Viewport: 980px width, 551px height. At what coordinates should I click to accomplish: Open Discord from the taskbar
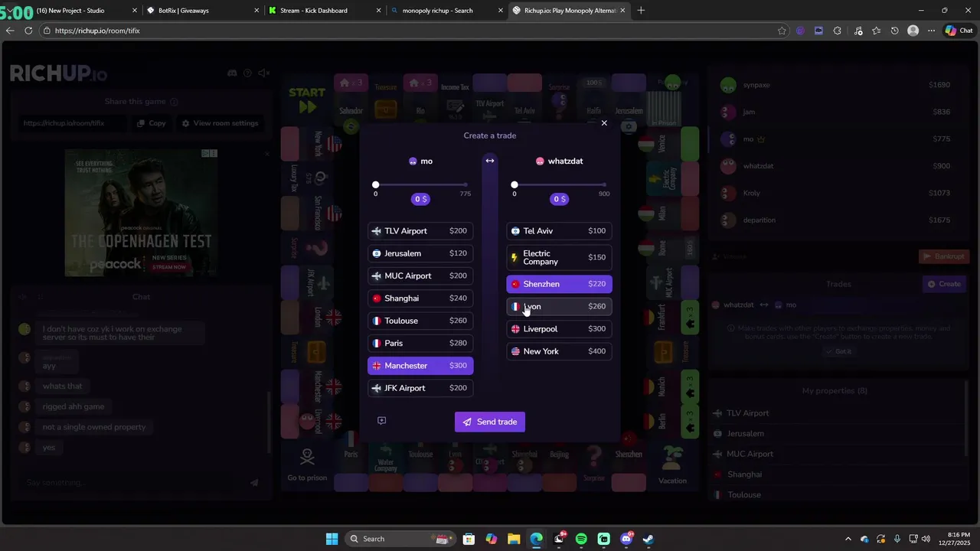[626, 539]
